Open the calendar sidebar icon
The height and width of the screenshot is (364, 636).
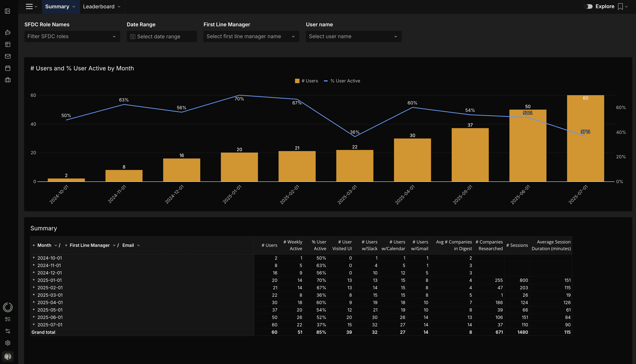click(8, 68)
